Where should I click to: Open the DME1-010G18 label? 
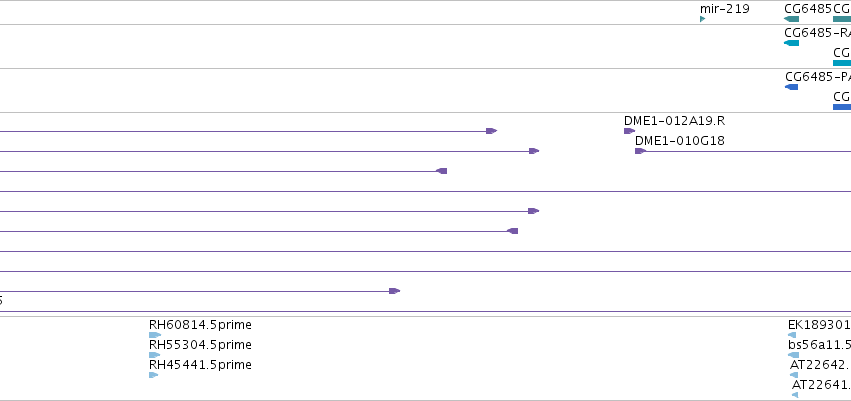[x=679, y=141]
